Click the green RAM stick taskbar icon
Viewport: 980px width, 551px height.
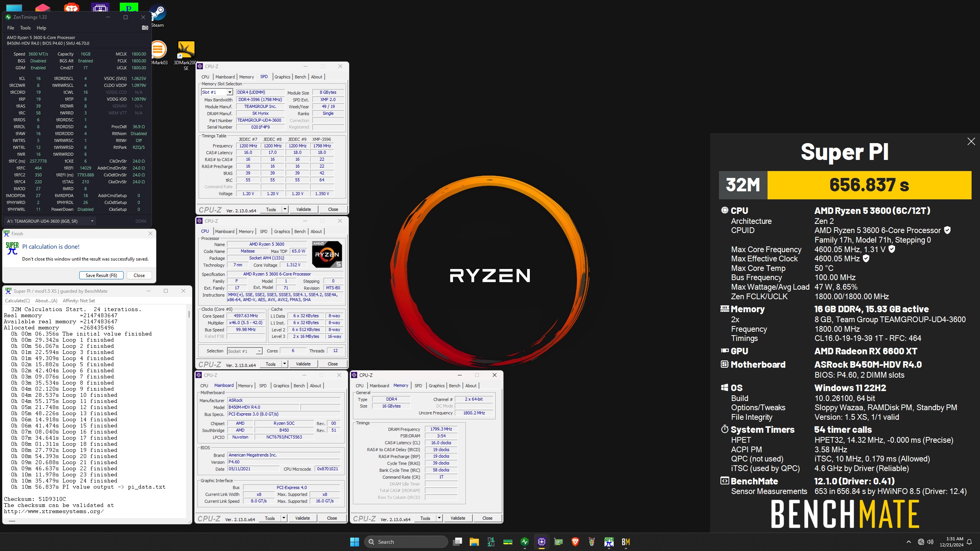[508, 542]
